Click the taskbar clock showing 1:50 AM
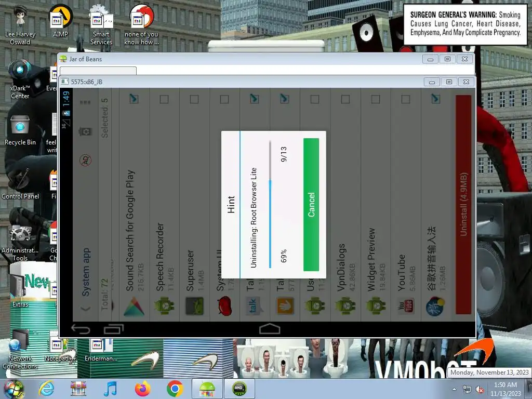532x399 pixels. point(505,389)
